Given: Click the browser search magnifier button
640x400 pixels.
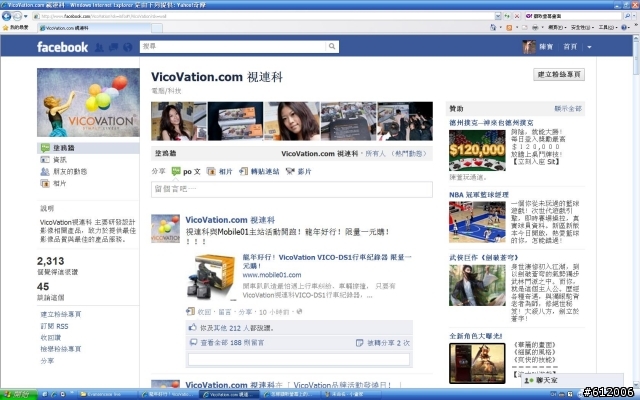Looking at the screenshot, I should point(627,16).
